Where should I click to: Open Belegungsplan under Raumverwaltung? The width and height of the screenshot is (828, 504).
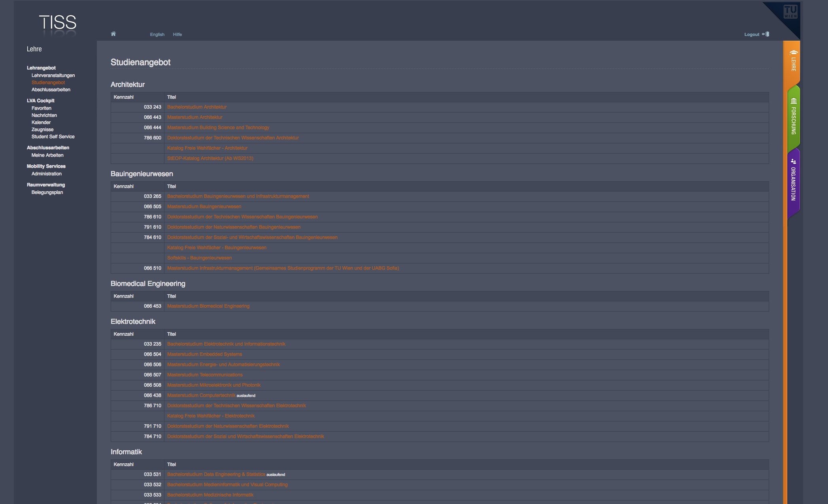click(47, 192)
